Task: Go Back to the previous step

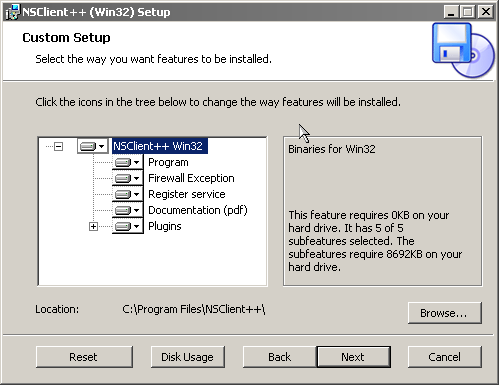Action: pyautogui.click(x=279, y=357)
